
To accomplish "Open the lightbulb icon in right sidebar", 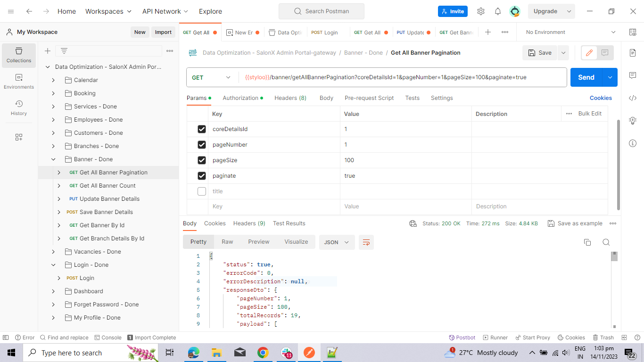I will point(633,121).
